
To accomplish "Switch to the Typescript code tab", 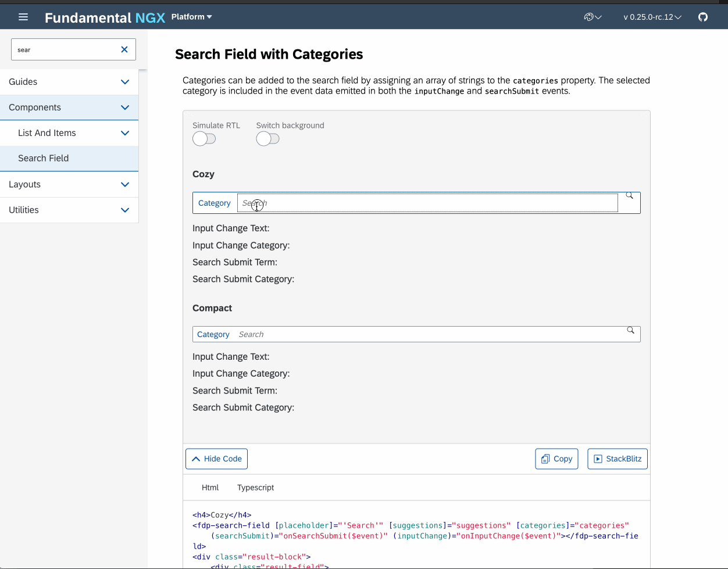I will pos(255,488).
